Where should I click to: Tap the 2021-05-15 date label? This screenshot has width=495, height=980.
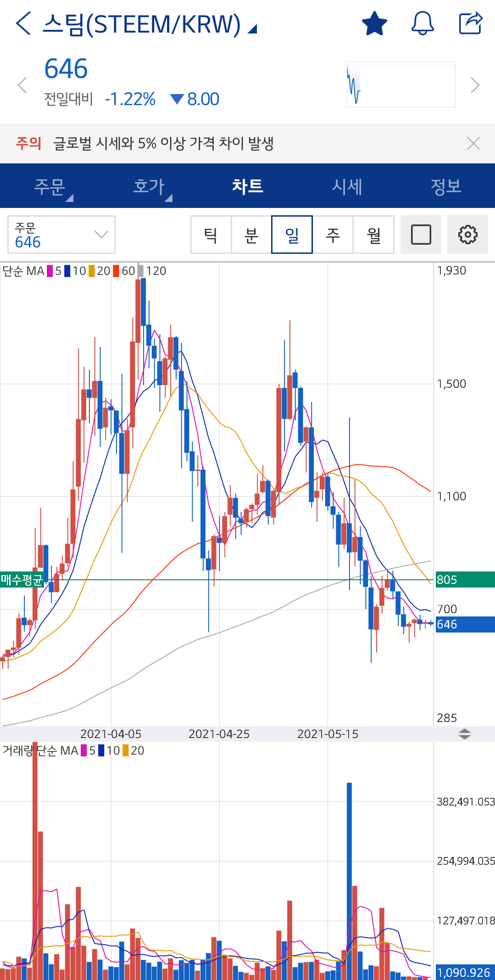tap(328, 734)
